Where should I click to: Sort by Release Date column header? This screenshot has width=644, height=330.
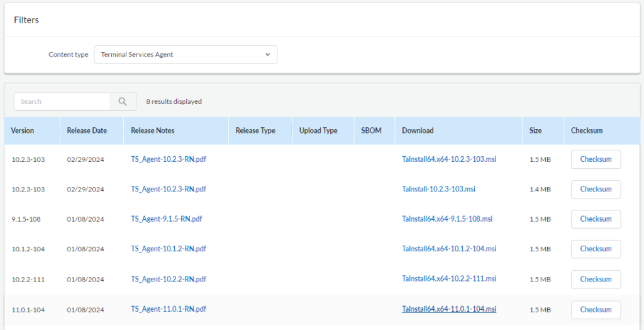tap(87, 130)
